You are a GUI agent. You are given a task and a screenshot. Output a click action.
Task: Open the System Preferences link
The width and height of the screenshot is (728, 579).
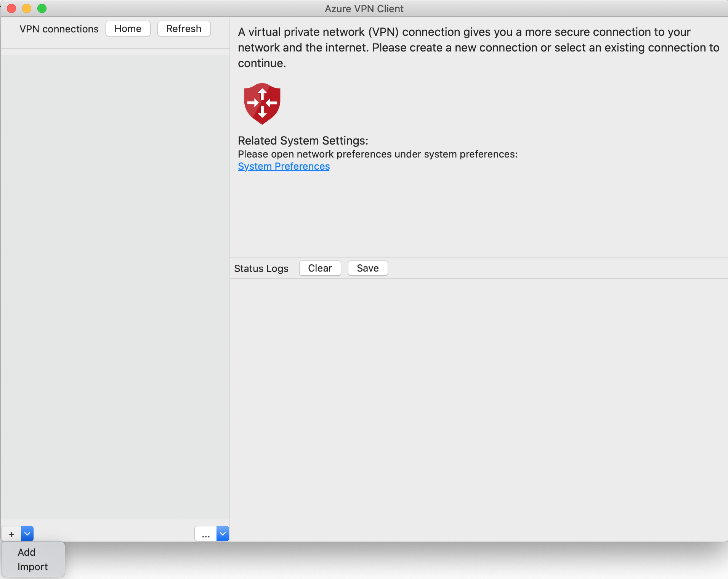tap(284, 166)
